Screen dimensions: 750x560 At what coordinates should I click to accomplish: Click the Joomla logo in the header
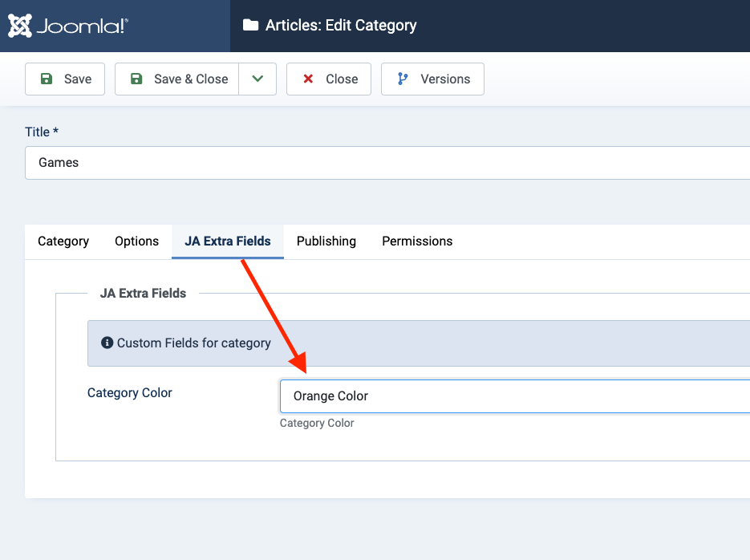click(68, 26)
